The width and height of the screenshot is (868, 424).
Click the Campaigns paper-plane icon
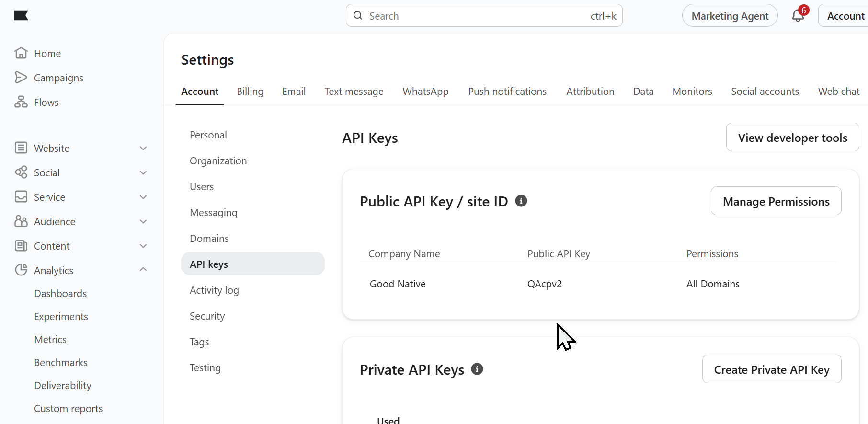point(21,78)
